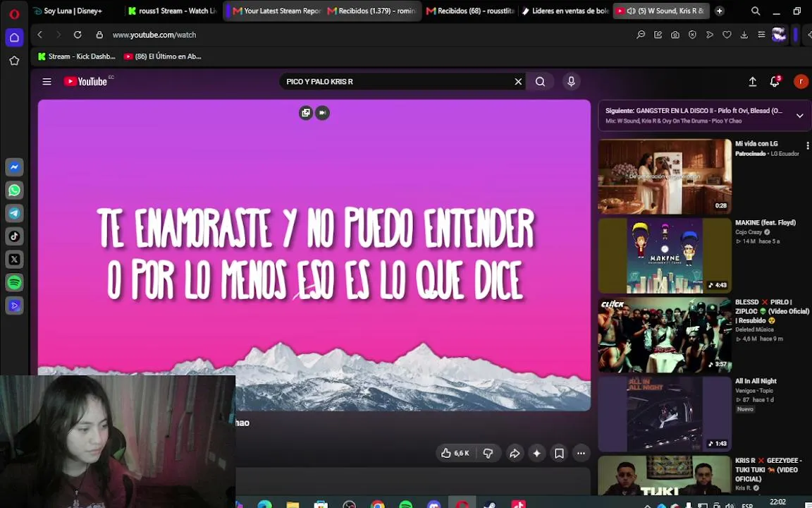This screenshot has height=508, width=812.
Task: Open the edit/note icon in Opera toolbar
Action: tap(658, 35)
